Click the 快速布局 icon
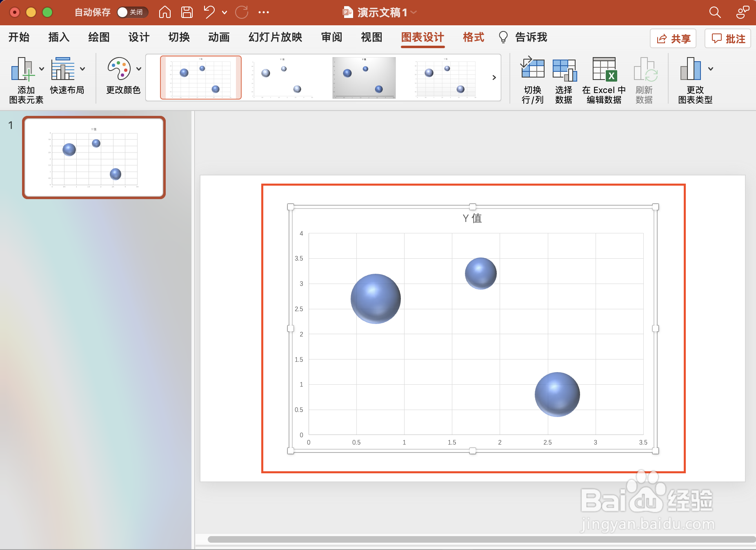Viewport: 756px width, 550px height. click(63, 69)
